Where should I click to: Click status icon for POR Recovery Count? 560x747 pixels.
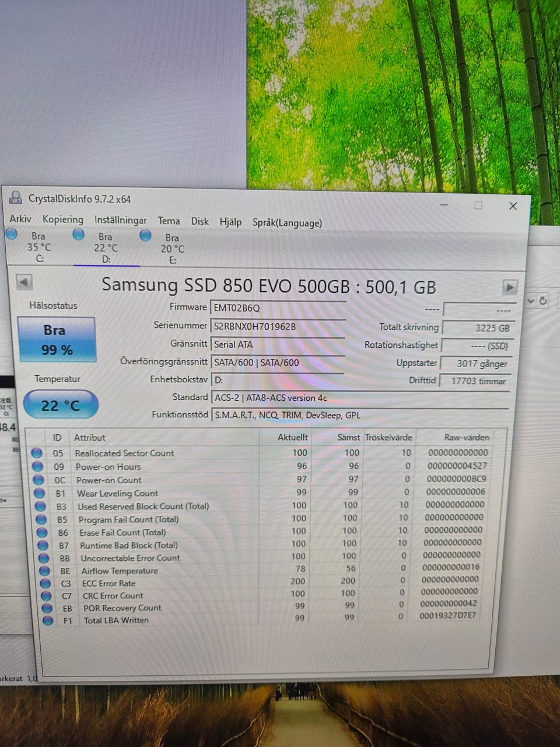click(47, 608)
